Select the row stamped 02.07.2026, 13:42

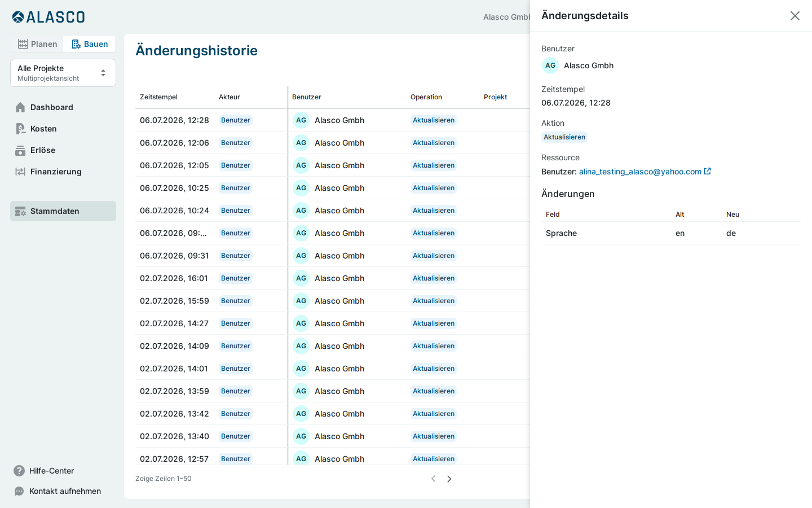(333, 414)
